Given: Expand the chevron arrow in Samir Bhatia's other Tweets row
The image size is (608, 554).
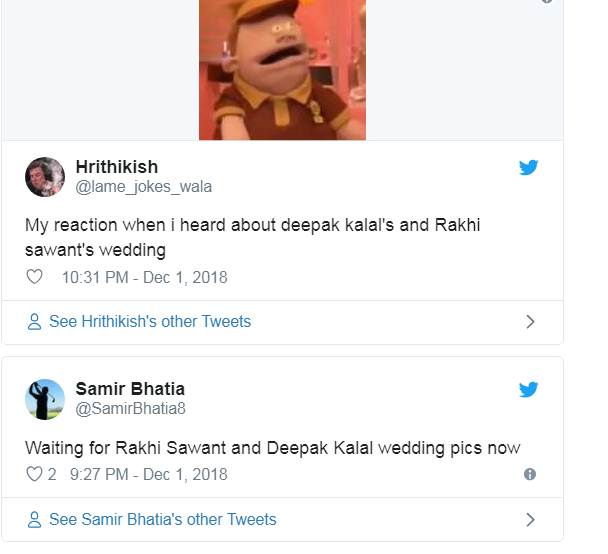Looking at the screenshot, I should coord(530,520).
